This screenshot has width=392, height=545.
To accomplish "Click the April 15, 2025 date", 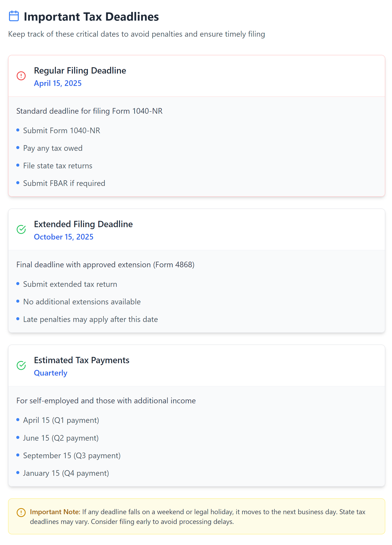I will 58,83.
